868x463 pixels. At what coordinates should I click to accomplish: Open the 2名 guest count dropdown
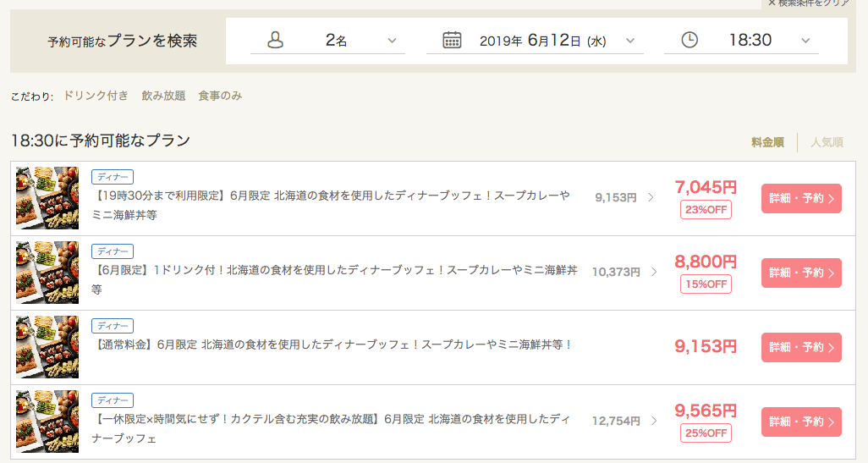327,41
